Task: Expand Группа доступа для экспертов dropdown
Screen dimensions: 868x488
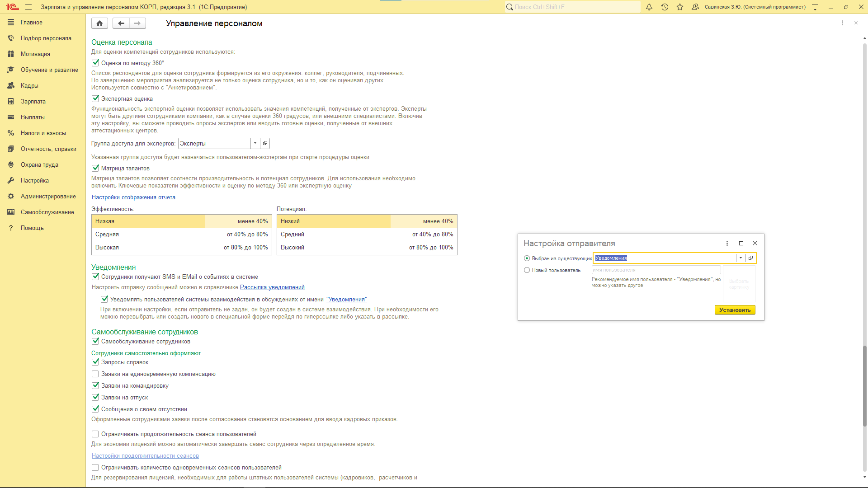Action: (255, 143)
